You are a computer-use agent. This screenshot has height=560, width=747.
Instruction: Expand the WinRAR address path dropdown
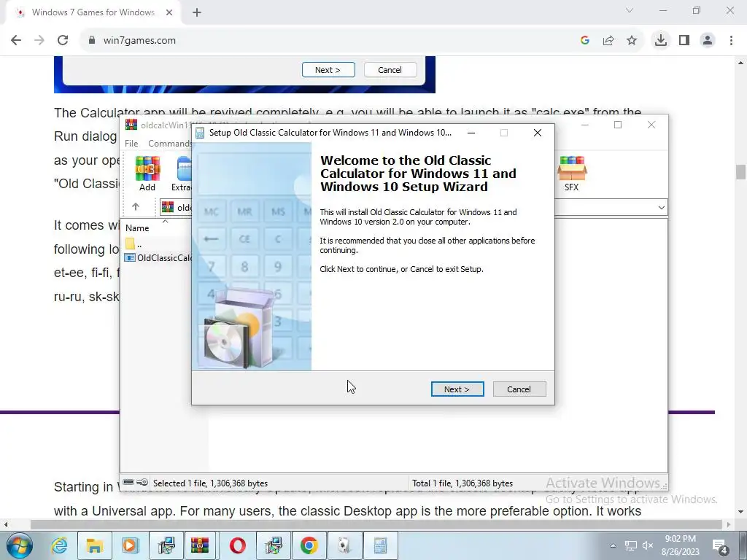click(661, 208)
